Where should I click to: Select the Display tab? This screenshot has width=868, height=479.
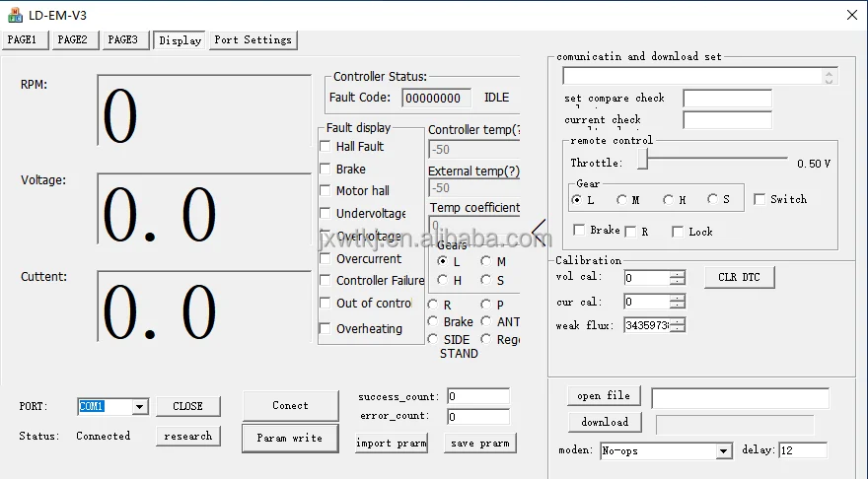point(180,40)
